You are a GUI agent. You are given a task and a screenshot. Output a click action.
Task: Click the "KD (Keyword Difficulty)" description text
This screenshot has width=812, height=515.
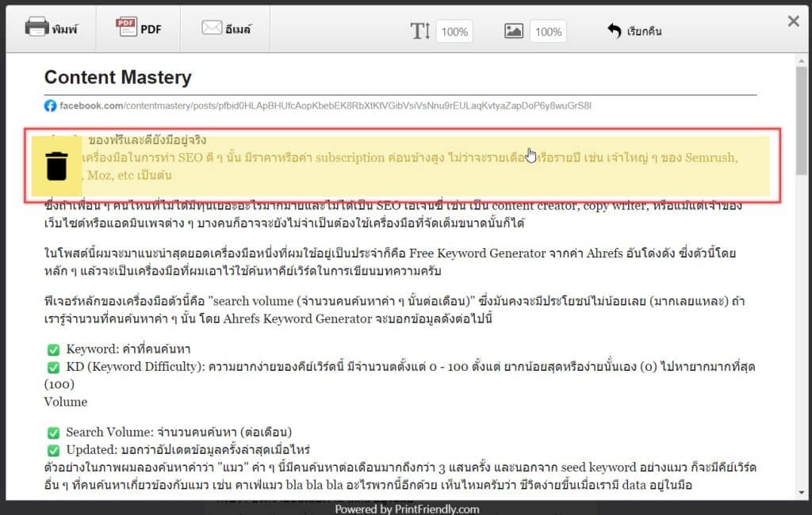[400, 376]
